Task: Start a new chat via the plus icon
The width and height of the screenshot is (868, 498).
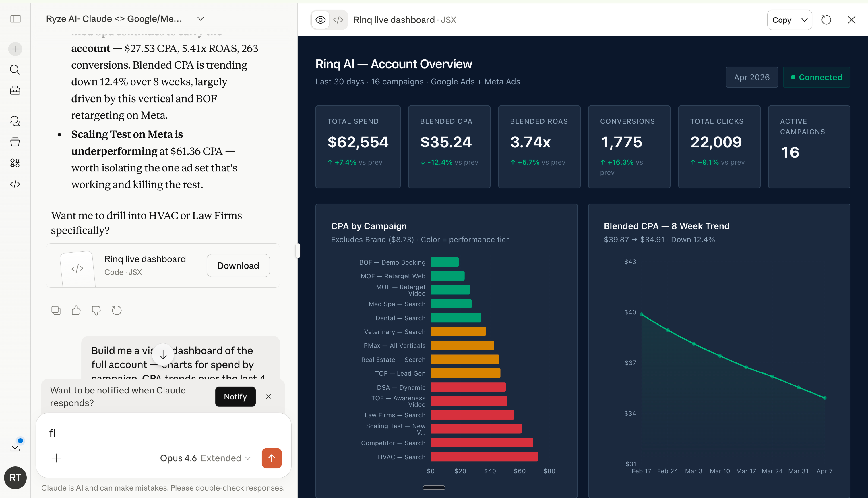Action: 15,49
